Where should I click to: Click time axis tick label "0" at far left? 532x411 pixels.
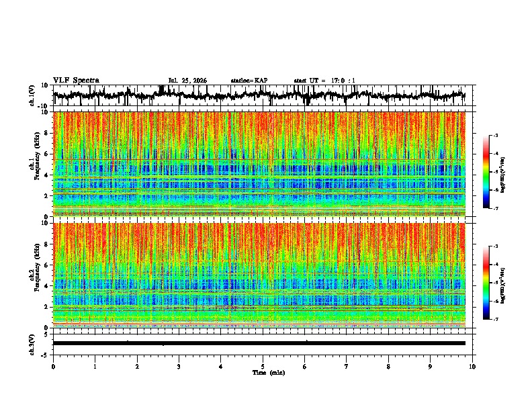click(x=53, y=367)
